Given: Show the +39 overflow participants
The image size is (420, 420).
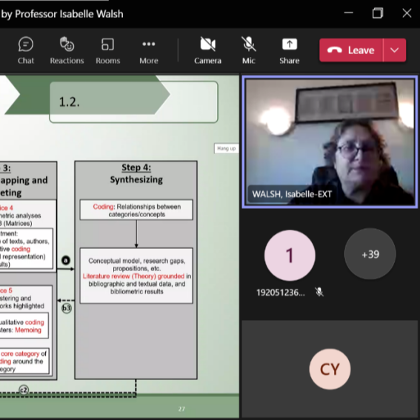Looking at the screenshot, I should click(370, 254).
